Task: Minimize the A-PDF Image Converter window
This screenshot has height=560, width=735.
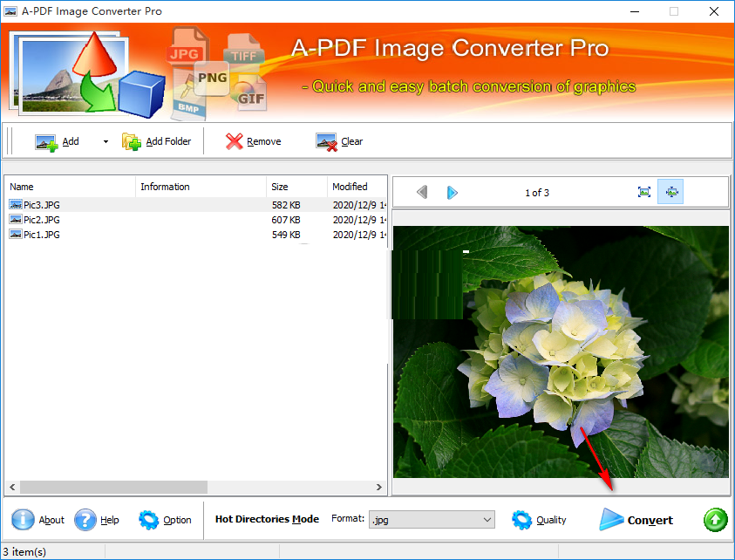Action: tap(635, 11)
